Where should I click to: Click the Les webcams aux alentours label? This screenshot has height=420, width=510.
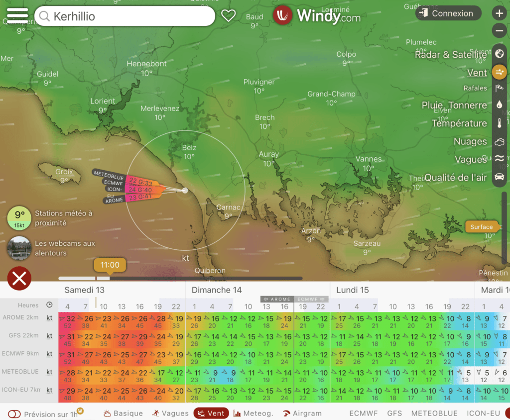pos(65,248)
